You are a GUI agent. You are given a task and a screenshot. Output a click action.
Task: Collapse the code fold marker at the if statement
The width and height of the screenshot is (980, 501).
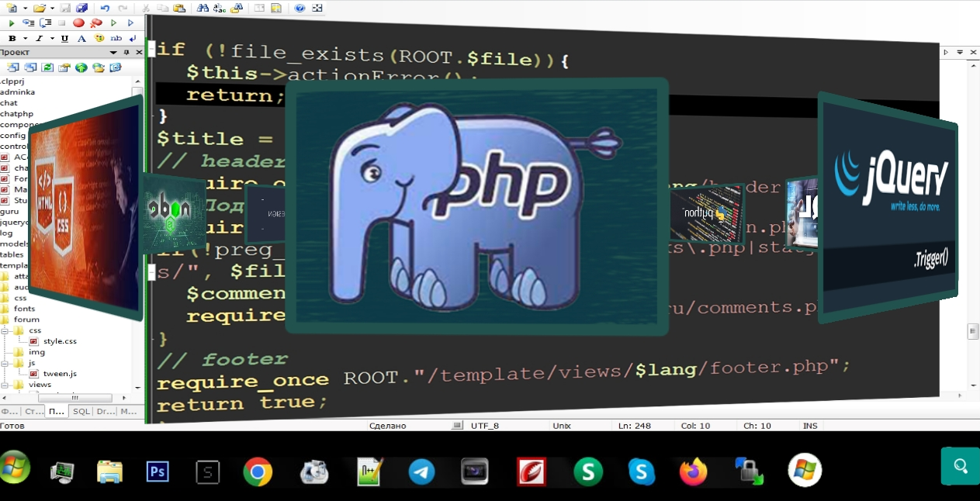151,48
